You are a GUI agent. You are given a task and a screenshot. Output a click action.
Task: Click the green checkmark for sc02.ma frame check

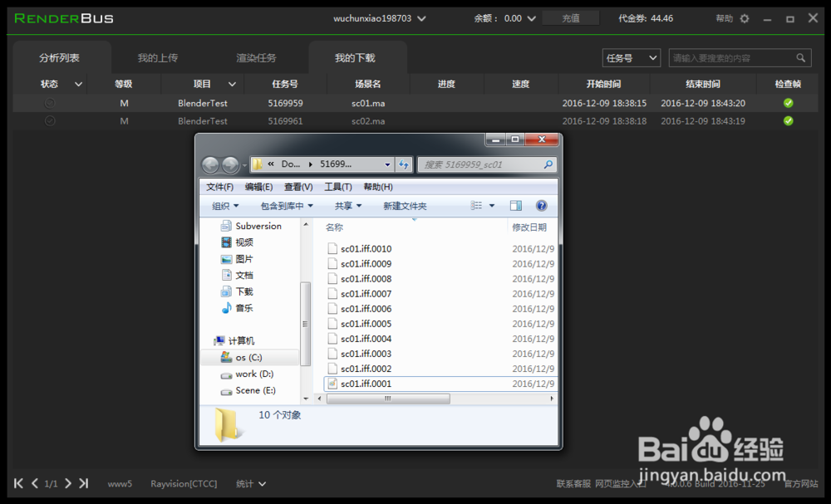[787, 120]
